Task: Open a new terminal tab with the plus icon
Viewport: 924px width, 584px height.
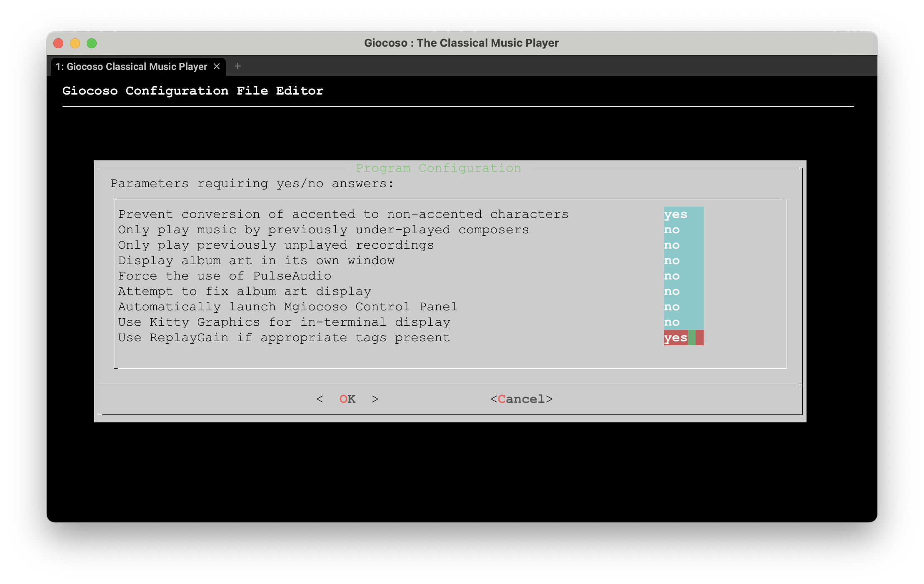Action: click(237, 66)
